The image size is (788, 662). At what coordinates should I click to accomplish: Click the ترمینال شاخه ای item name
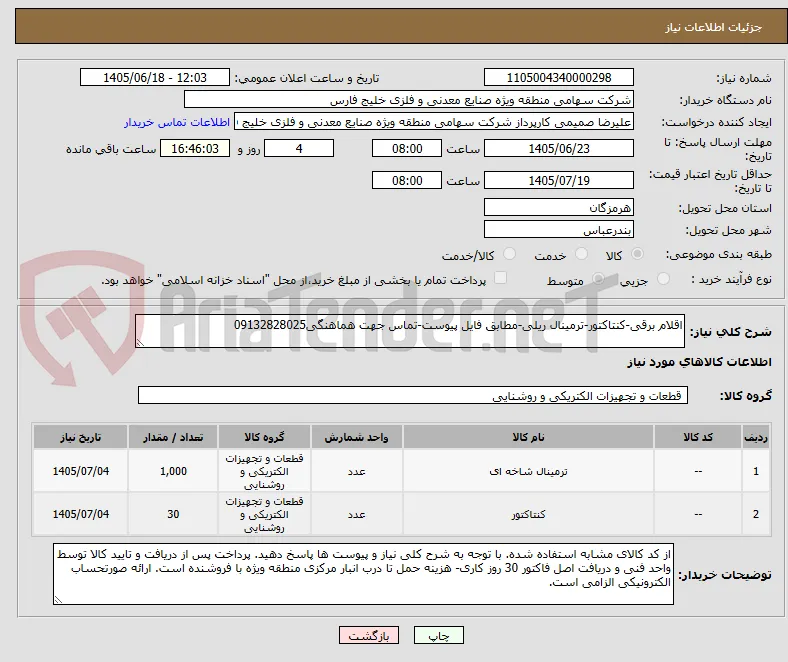click(528, 471)
